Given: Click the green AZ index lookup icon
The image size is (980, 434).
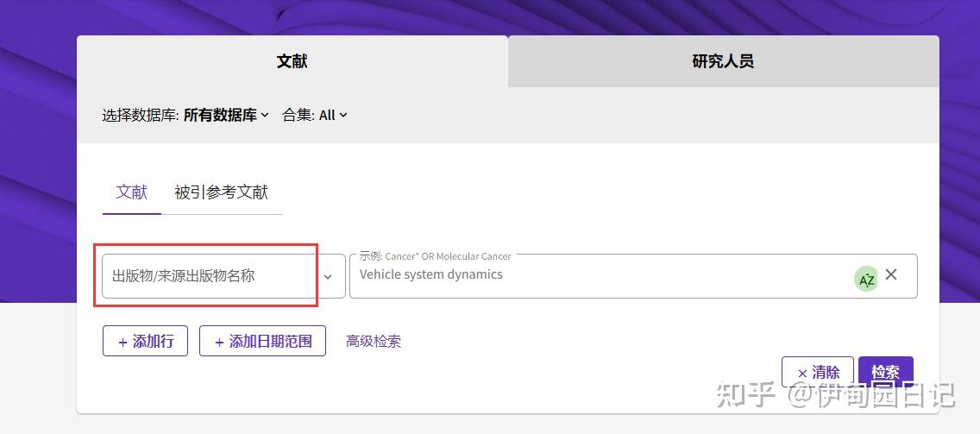Looking at the screenshot, I should coord(866,279).
